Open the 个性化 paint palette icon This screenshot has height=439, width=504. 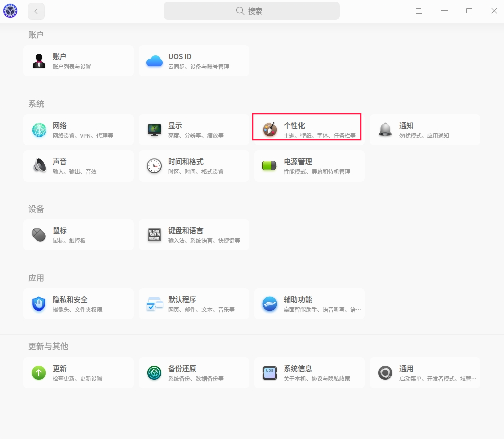(x=270, y=130)
